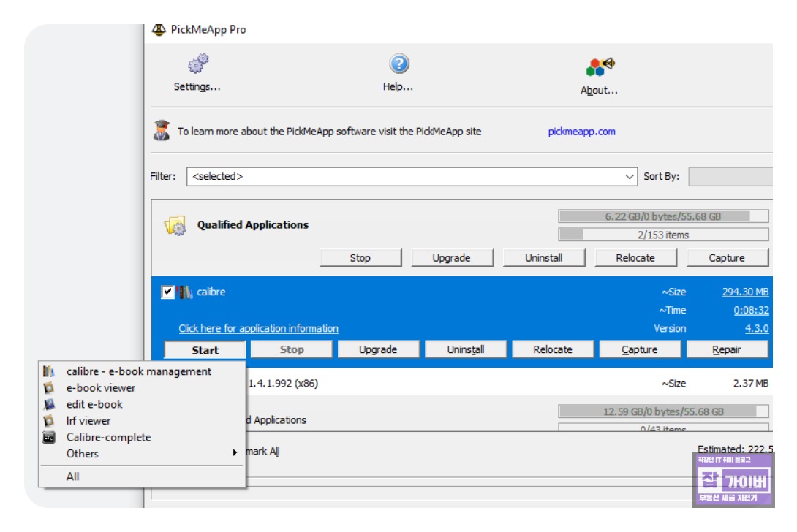
Task: Open the pickmeapp.com link
Action: pos(581,132)
